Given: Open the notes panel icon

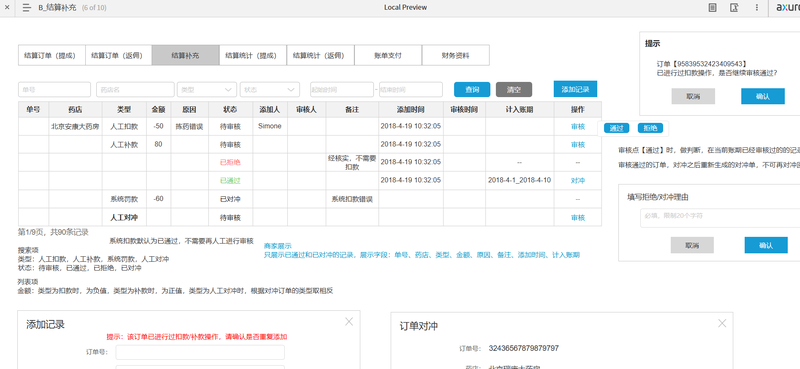Looking at the screenshot, I should (x=713, y=8).
